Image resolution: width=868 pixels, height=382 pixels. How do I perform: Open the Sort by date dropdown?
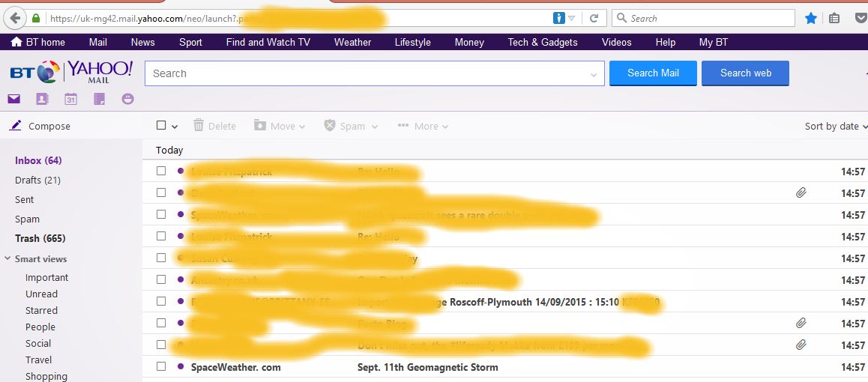pyautogui.click(x=835, y=127)
